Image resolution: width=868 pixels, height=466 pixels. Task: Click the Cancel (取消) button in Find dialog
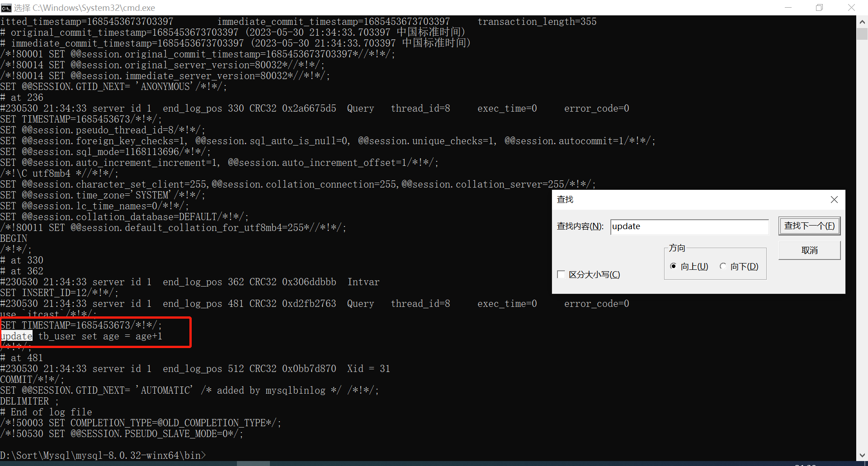click(809, 250)
